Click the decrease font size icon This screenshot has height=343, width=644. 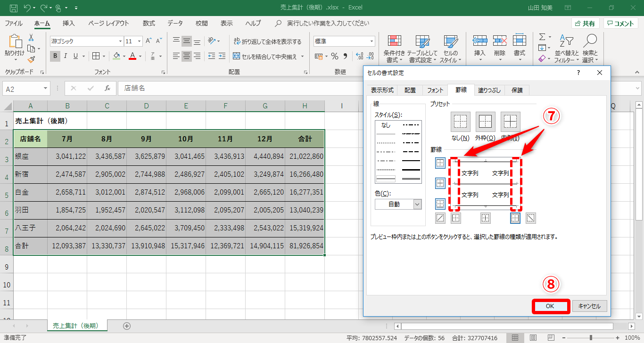(x=159, y=41)
